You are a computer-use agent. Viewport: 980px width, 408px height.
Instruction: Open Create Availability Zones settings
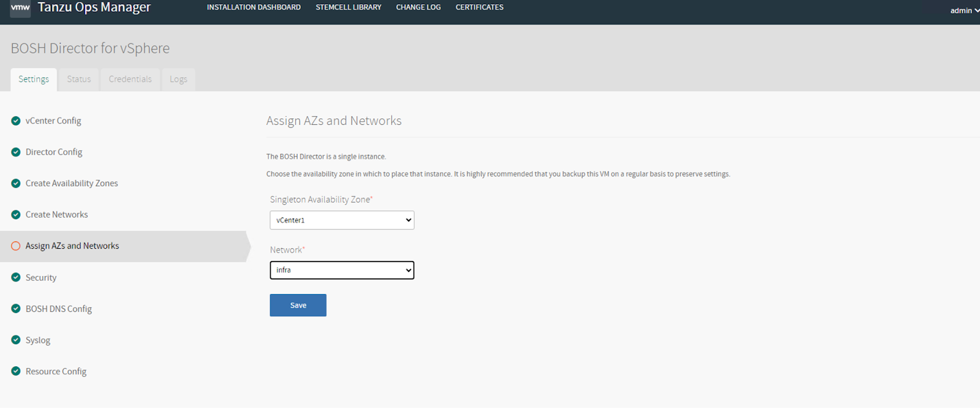pos(72,183)
